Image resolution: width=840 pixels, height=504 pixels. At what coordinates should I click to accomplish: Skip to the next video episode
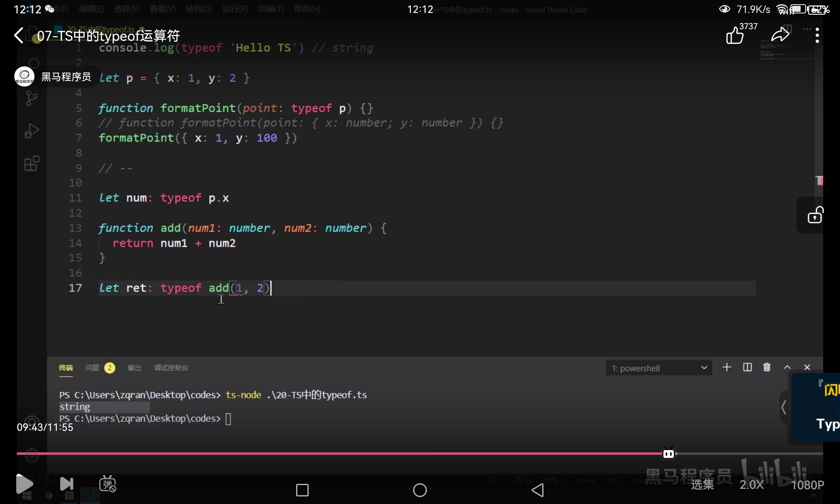[x=66, y=484]
